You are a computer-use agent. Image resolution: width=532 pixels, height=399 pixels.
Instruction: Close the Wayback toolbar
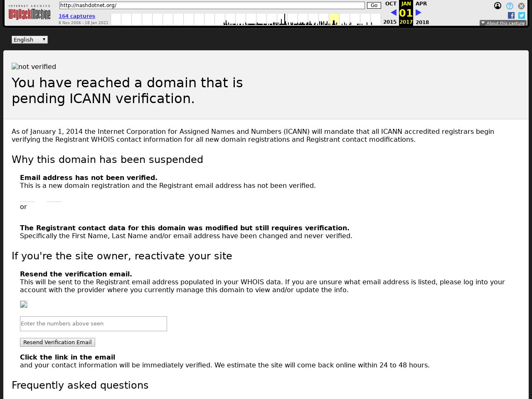[x=521, y=6]
